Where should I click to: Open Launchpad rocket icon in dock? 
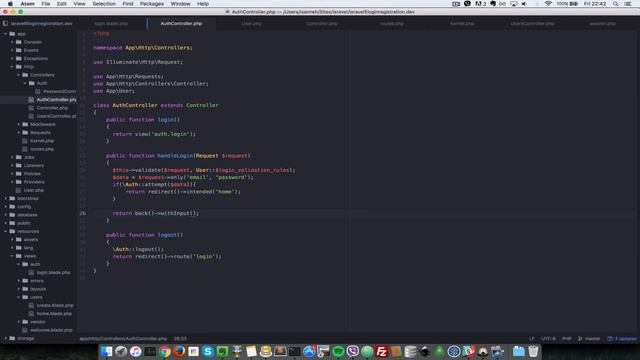tap(121, 351)
